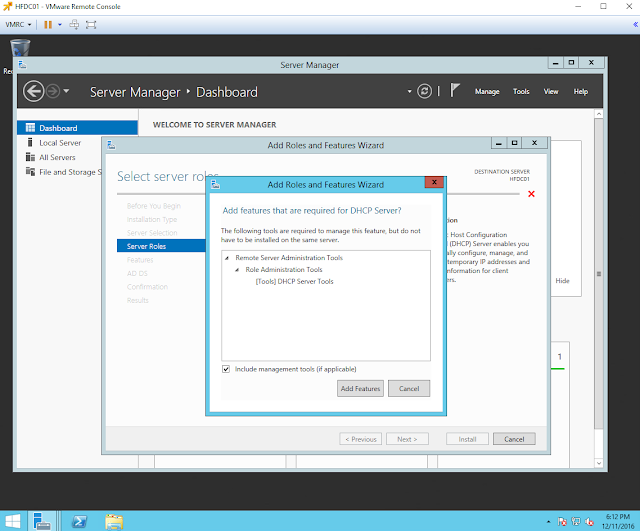Viewport: 640px width, 531px height.
Task: Click the Refresh icon in Server Manager
Action: point(424,91)
